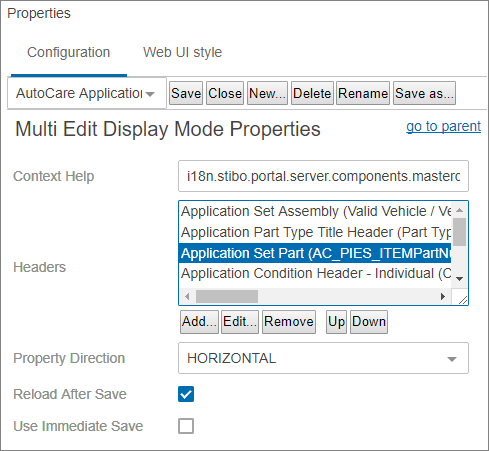
Task: Open the AutoCare Application dropdown
Action: point(87,93)
